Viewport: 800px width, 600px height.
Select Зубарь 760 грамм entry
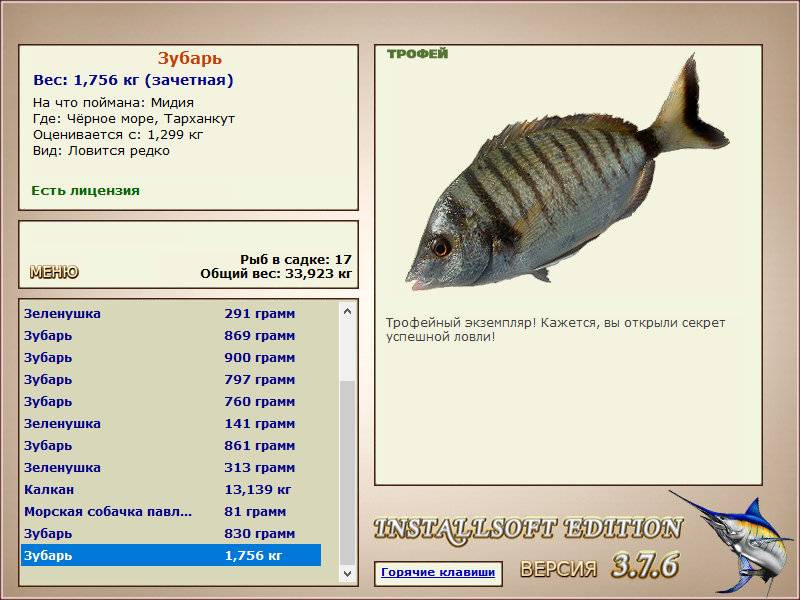(x=171, y=401)
